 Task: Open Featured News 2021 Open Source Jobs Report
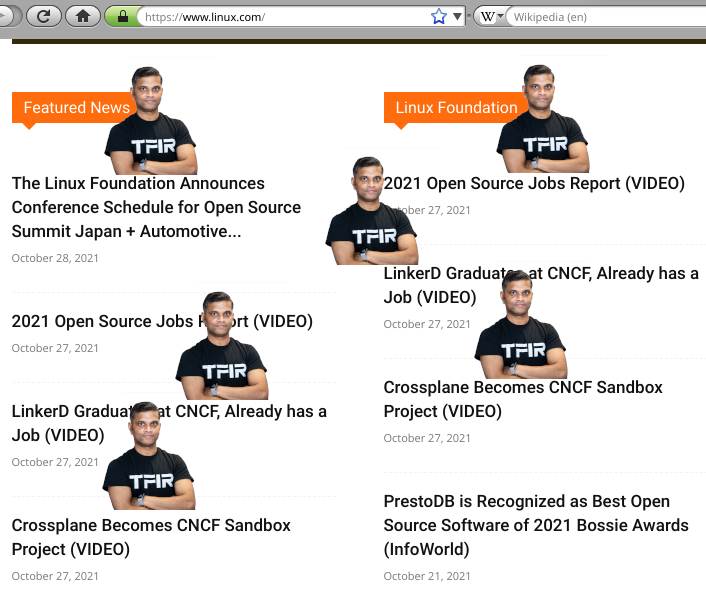coord(162,321)
